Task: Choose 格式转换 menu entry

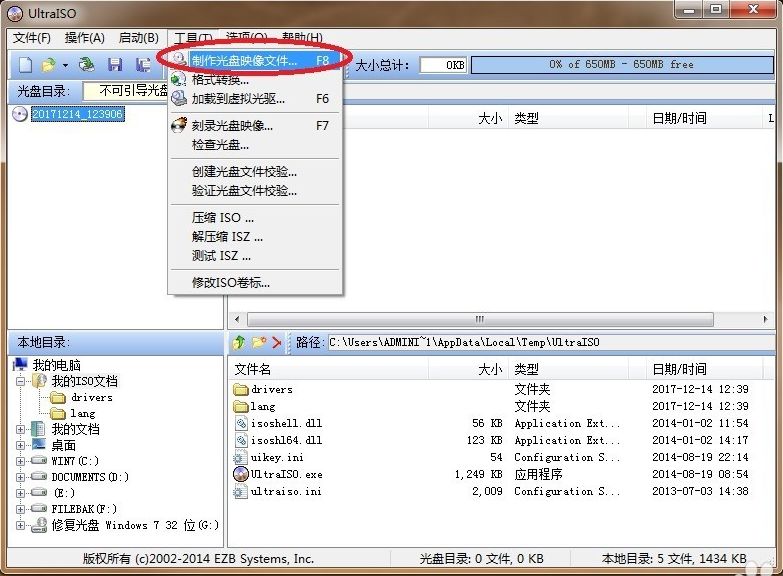Action: 255,79
